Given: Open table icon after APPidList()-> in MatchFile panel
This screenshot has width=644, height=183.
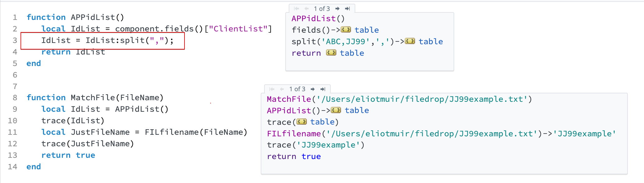Looking at the screenshot, I should (336, 110).
